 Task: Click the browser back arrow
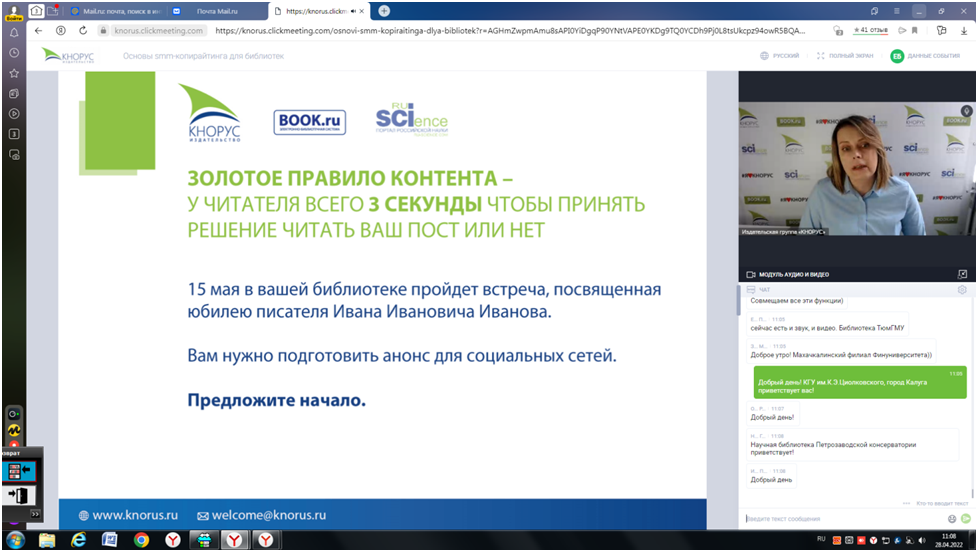click(x=38, y=30)
